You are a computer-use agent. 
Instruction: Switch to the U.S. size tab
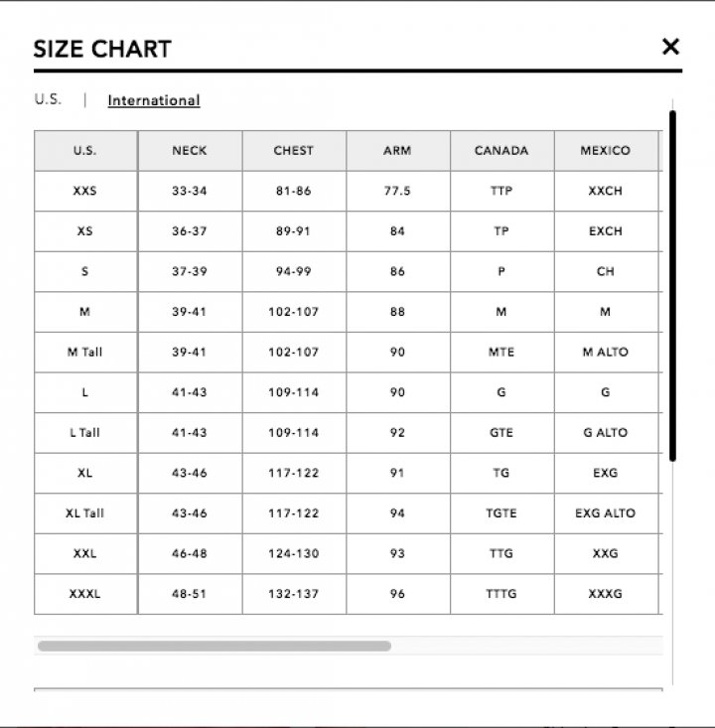pos(48,99)
